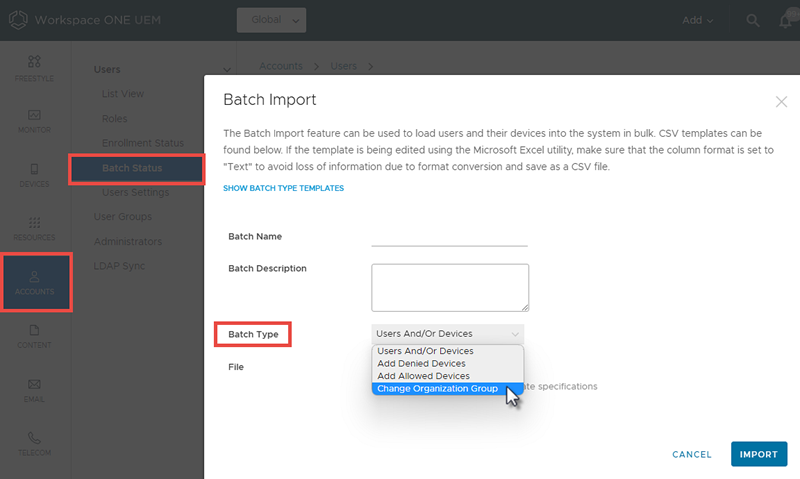Screen dimensions: 800x479
Task: Close the Batch Import dialog
Action: 781,102
